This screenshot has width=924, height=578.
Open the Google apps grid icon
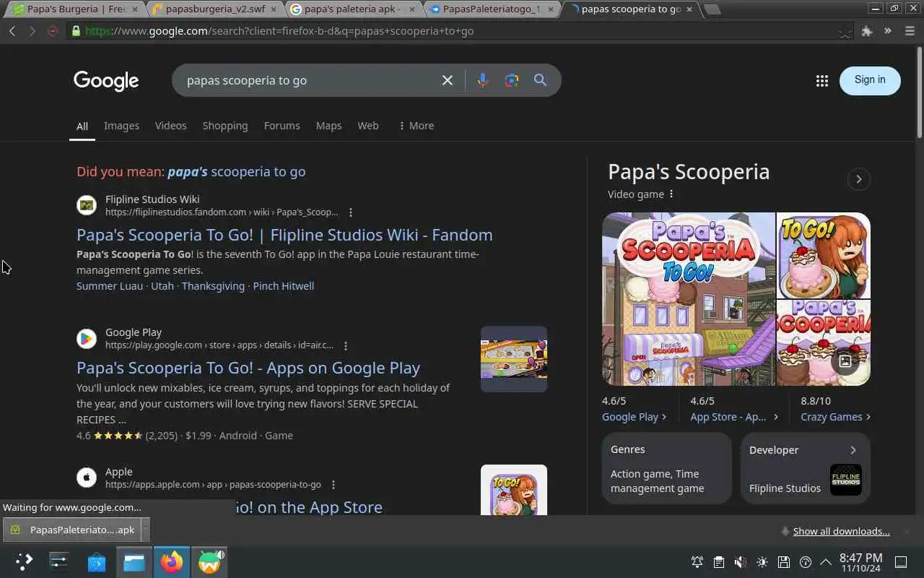coord(821,81)
